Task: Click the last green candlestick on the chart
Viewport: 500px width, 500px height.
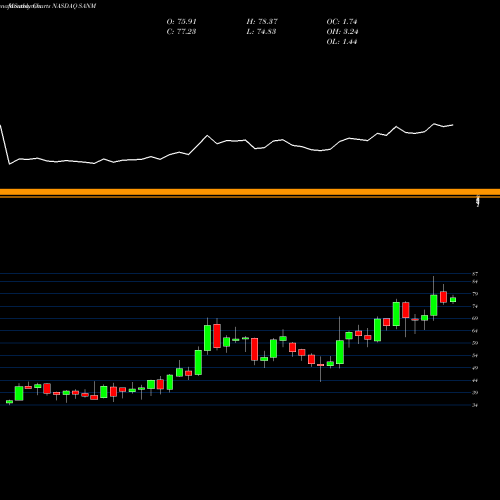Action: [453, 300]
